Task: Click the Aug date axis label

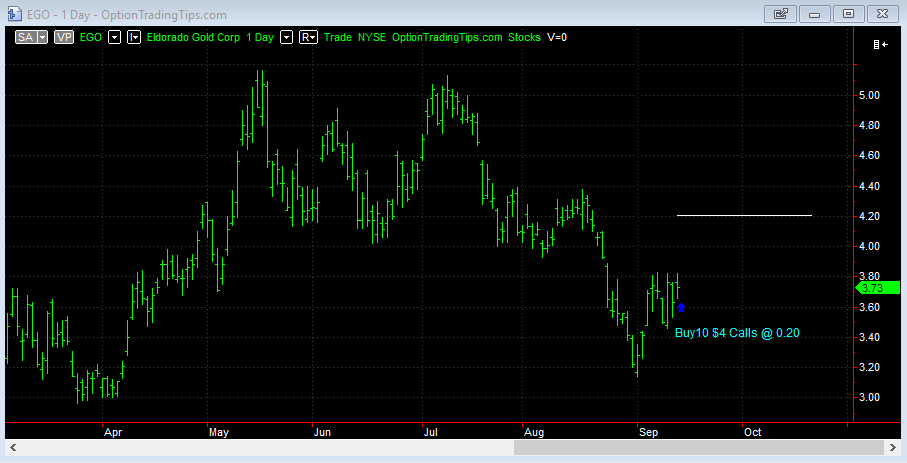Action: point(534,433)
